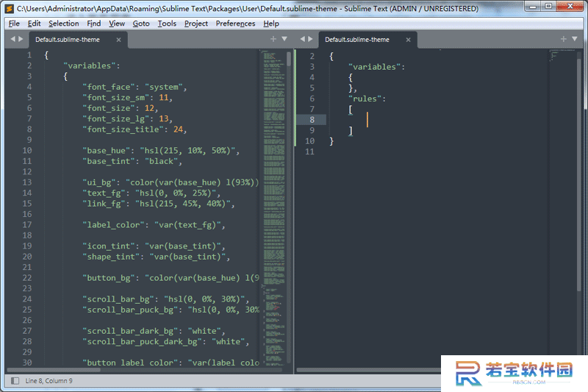Click "rules" key in right pane

pyautogui.click(x=365, y=99)
